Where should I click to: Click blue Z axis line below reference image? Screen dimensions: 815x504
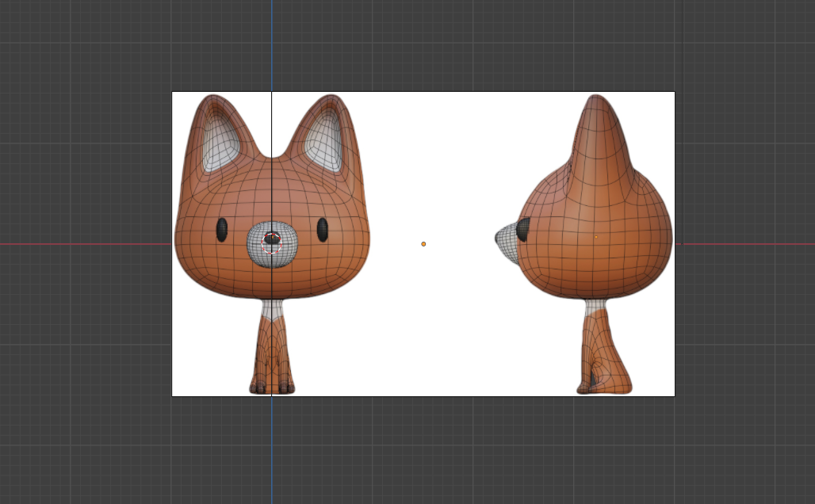[x=271, y=452]
